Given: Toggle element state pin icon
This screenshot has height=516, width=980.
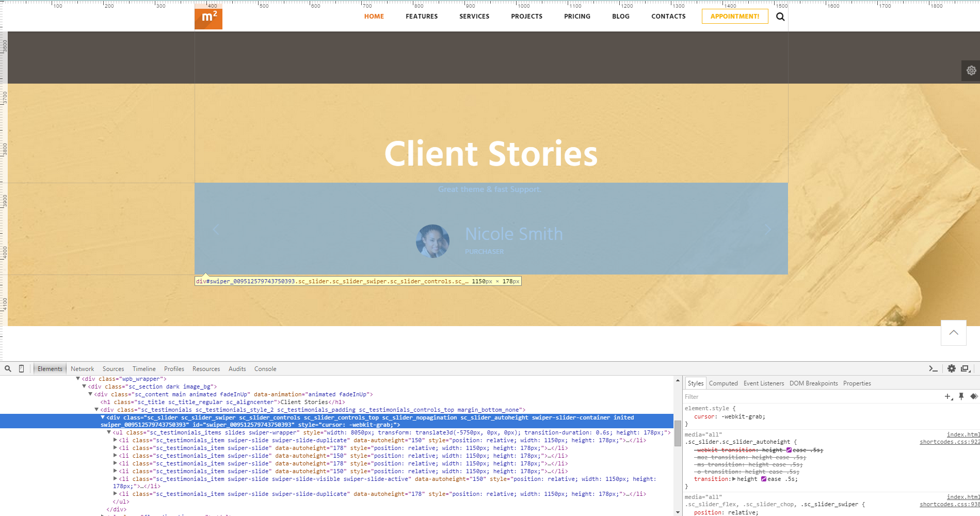Looking at the screenshot, I should [961, 396].
